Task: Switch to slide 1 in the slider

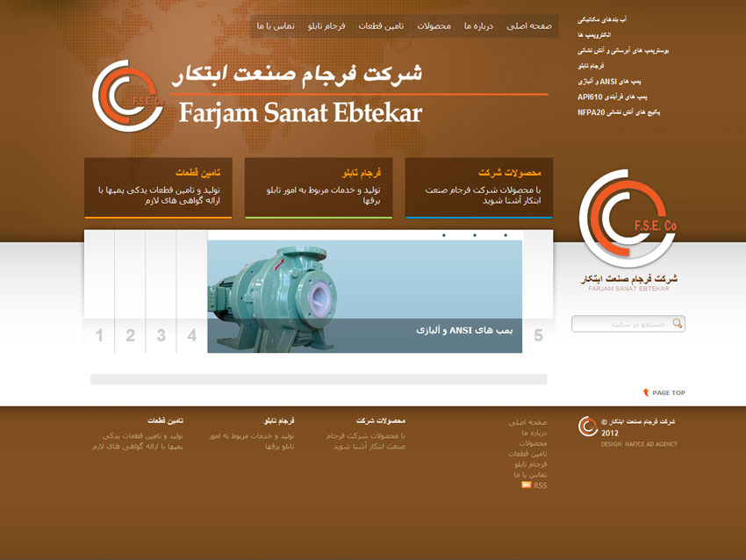Action: coord(99,335)
